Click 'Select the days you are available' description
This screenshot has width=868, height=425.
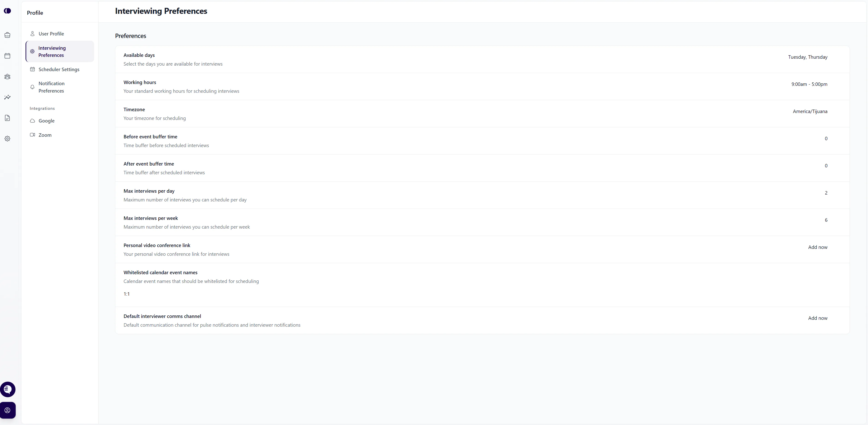click(173, 64)
